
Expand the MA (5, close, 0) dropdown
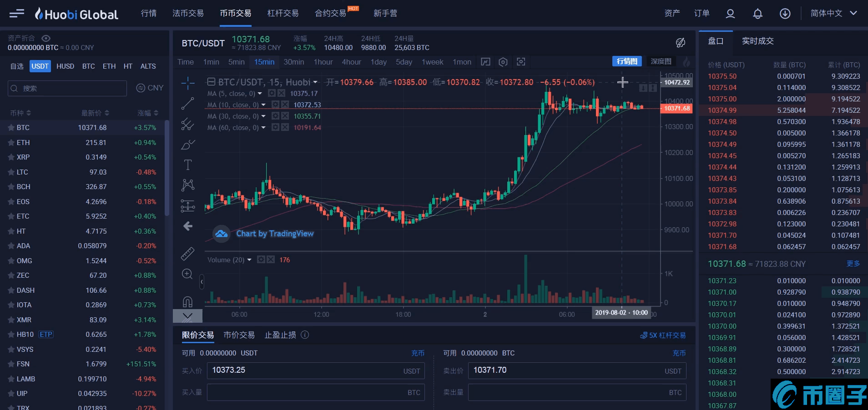click(x=260, y=94)
